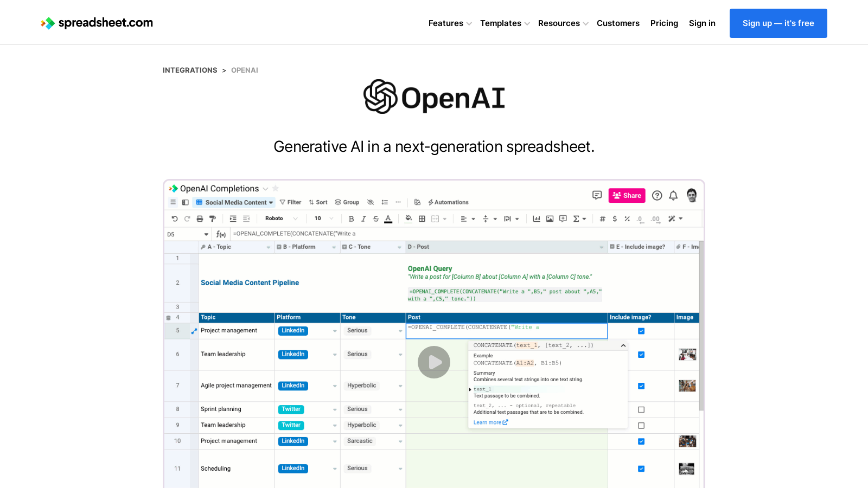Click the text color A underline swatch
Viewport: 868px width, 488px height.
coord(388,219)
